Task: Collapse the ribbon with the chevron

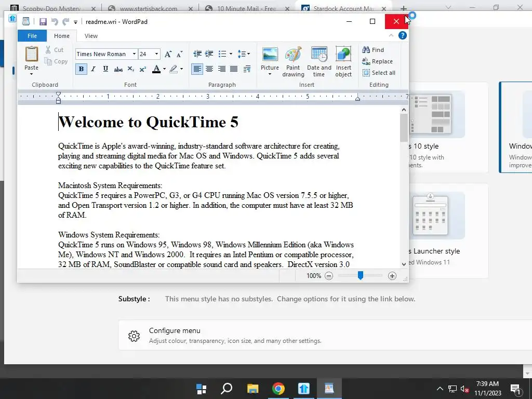Action: (391, 35)
